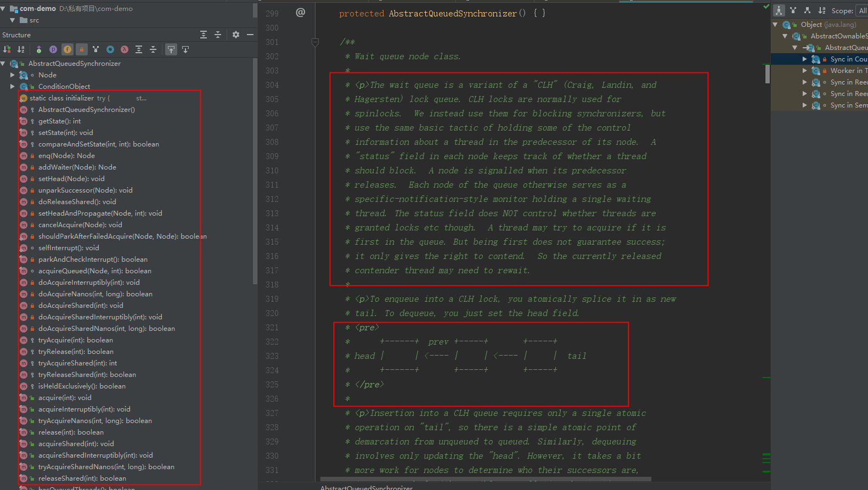Toggle Show Inherited members in Structure
The height and width of the screenshot is (490, 868).
click(96, 49)
